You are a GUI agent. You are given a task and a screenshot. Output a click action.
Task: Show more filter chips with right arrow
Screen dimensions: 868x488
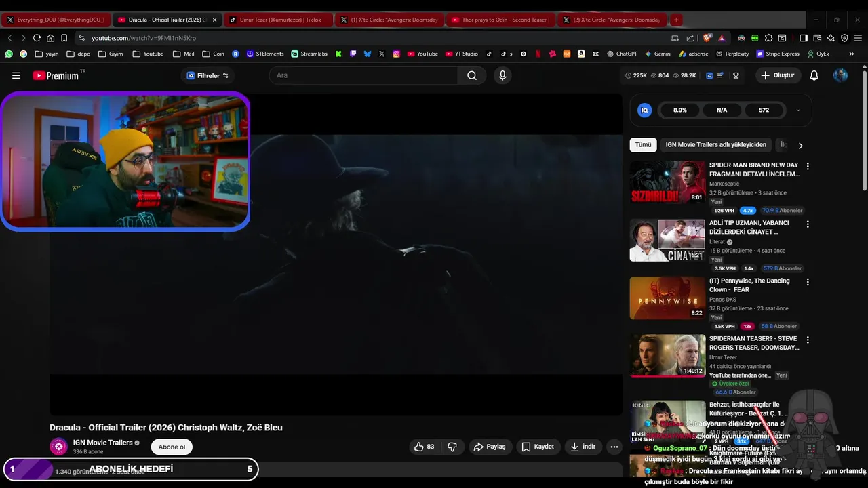(x=800, y=145)
